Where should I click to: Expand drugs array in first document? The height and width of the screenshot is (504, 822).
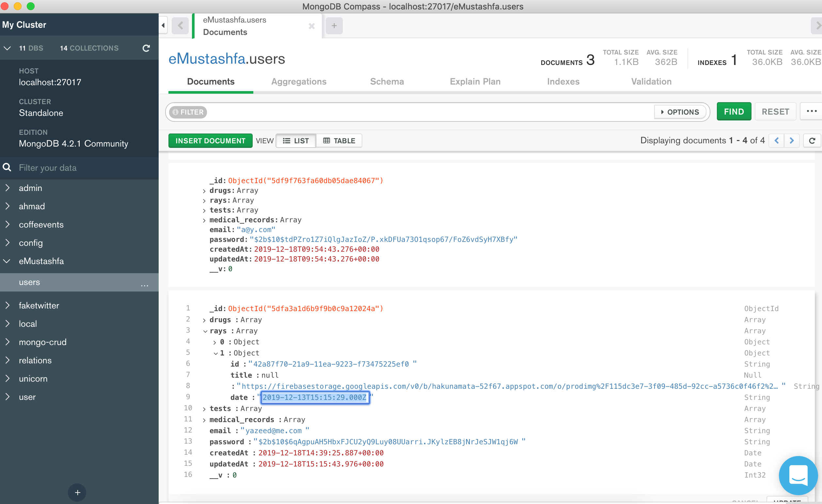[204, 191]
